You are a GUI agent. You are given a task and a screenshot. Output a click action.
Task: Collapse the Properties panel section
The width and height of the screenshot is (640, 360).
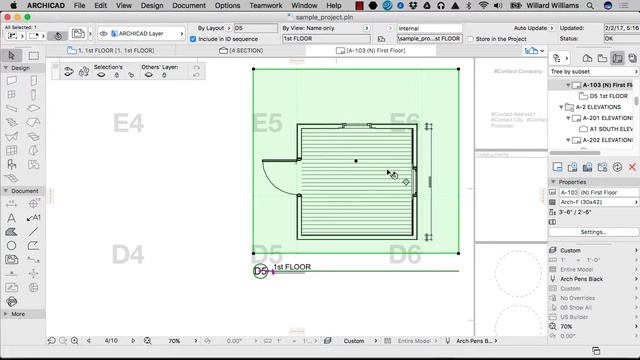point(553,182)
